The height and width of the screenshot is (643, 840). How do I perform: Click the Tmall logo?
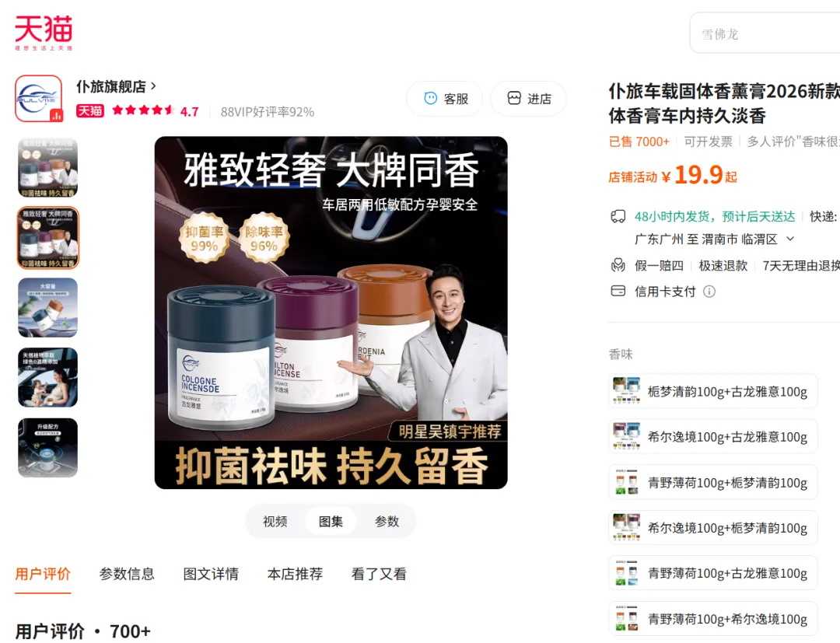pos(44,33)
